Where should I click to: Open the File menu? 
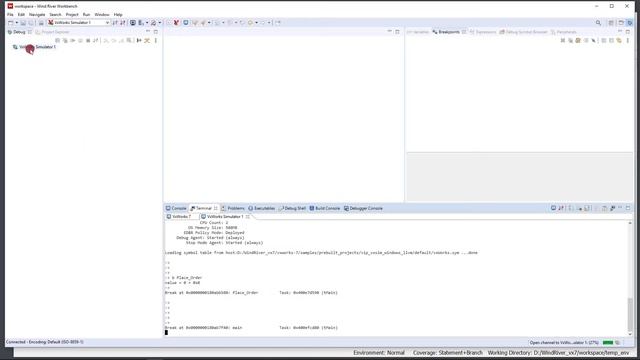[x=10, y=14]
